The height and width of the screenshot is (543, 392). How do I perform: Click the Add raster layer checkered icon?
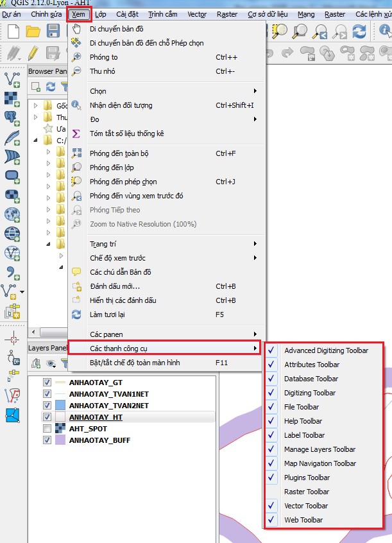(x=12, y=99)
